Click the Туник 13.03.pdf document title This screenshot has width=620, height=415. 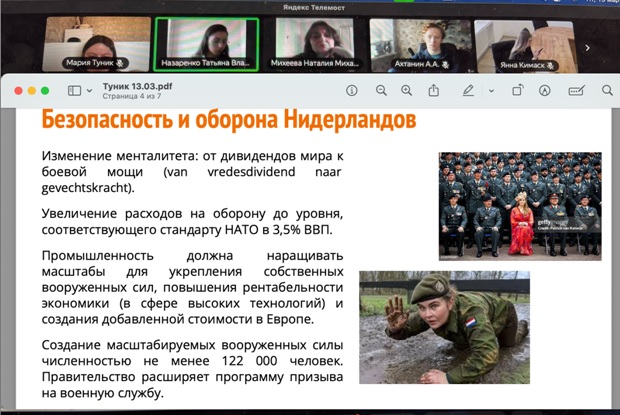(138, 87)
